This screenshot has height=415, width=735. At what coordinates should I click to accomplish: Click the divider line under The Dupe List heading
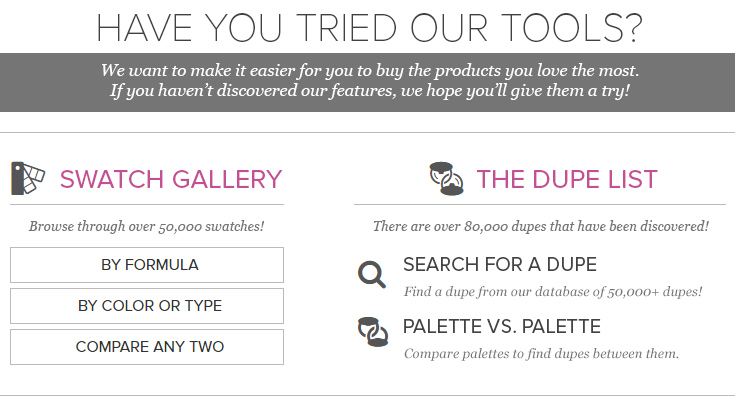(x=540, y=204)
